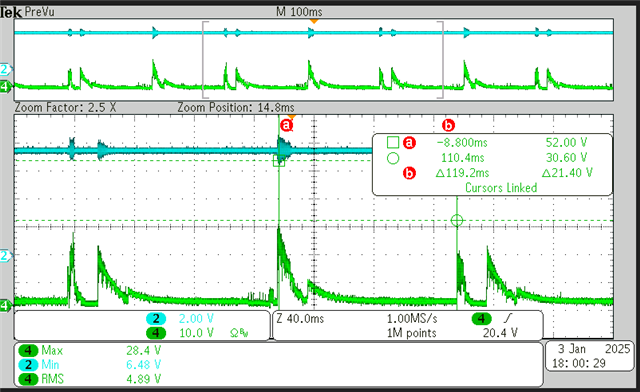640x392 pixels.
Task: Select the orange trigger position marker in overview
Action: click(313, 21)
